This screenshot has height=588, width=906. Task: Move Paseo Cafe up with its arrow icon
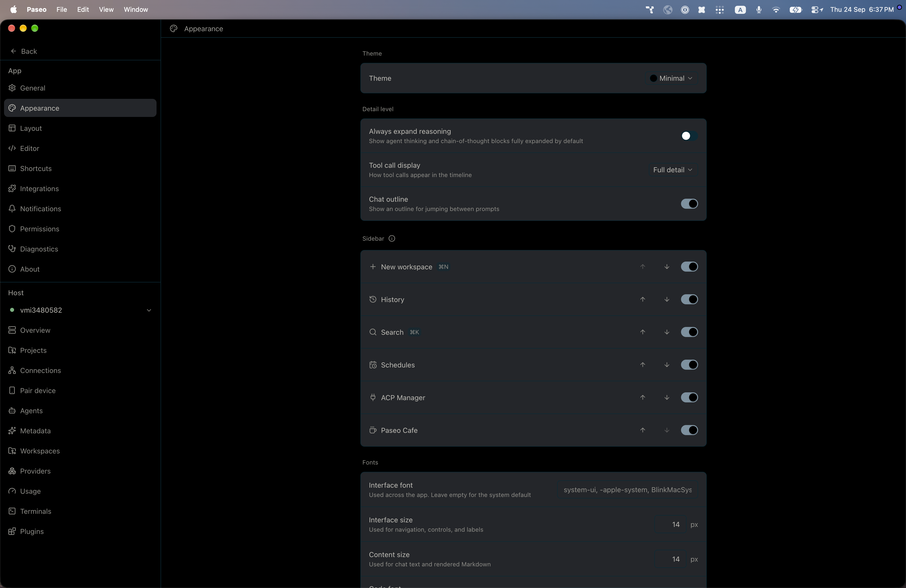[643, 430]
